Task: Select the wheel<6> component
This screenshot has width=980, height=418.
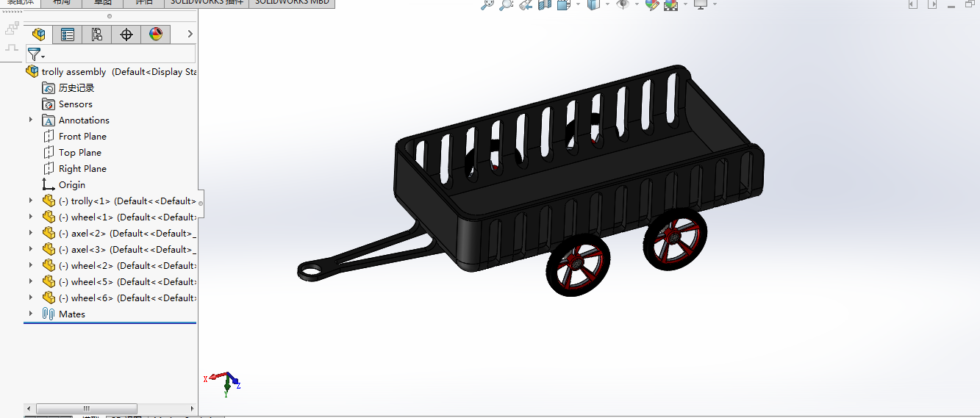Action: [120, 298]
